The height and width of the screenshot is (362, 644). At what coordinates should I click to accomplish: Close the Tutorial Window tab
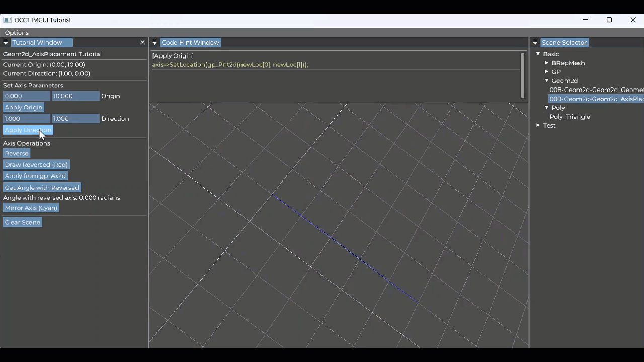pos(142,43)
